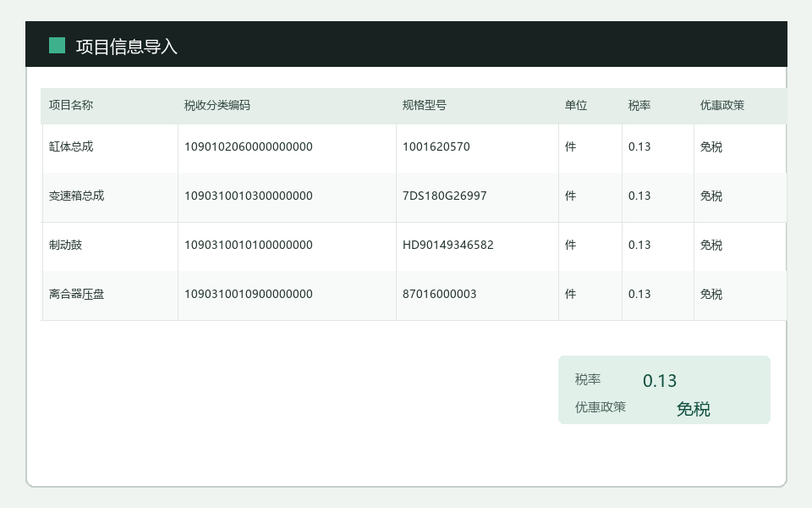This screenshot has width=812, height=508.
Task: Click tax rate 0.13 in 离合器压盘 row
Action: 639,294
